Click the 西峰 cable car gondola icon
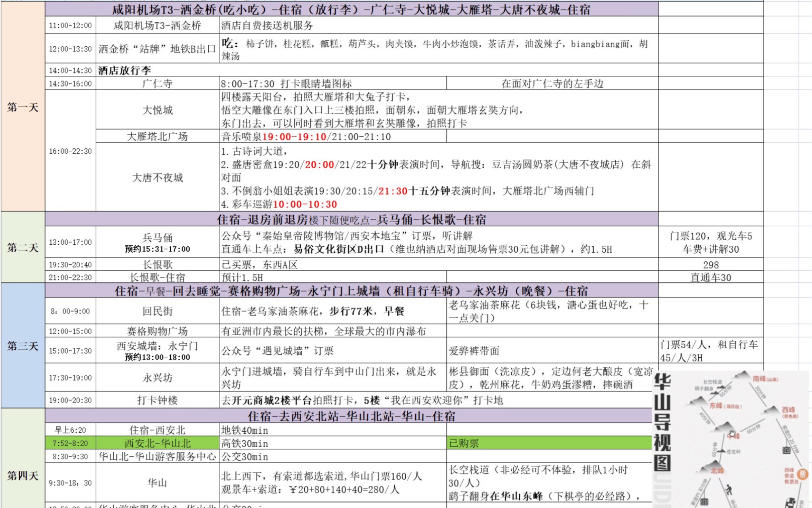The image size is (812, 508). pyautogui.click(x=787, y=450)
